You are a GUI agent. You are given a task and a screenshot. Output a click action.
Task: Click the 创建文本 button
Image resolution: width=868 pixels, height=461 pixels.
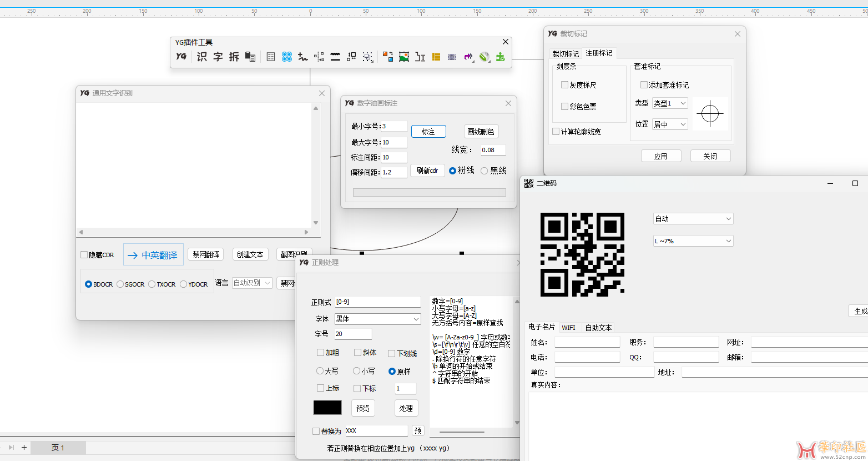(x=250, y=254)
